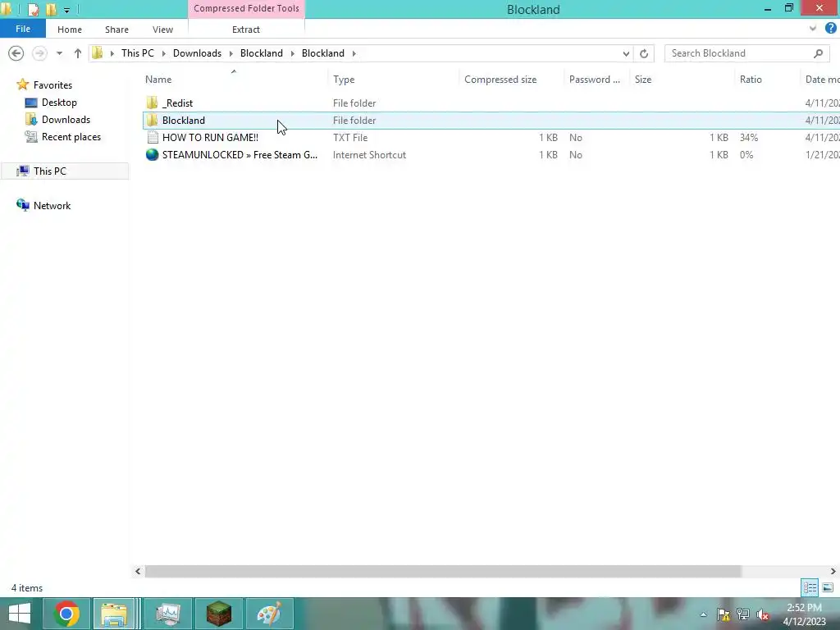Screen dimensions: 840x630
Task: Click the search magnifier icon
Action: (x=818, y=53)
